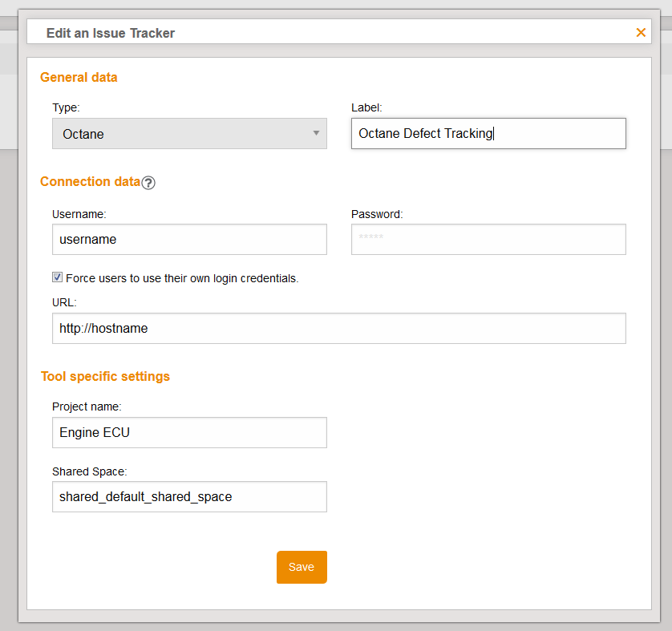Open the Type dropdown showing Octane
672x631 pixels.
pos(189,134)
